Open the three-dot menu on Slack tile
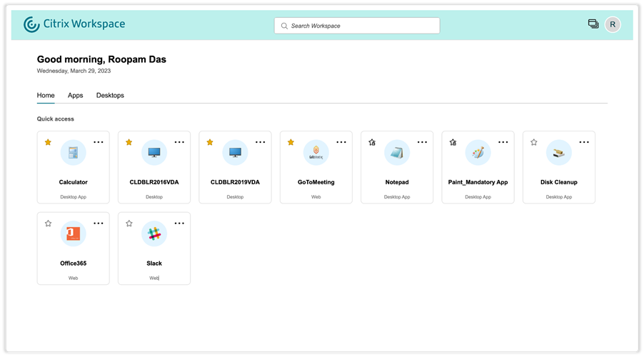The width and height of the screenshot is (644, 357). pyautogui.click(x=179, y=223)
